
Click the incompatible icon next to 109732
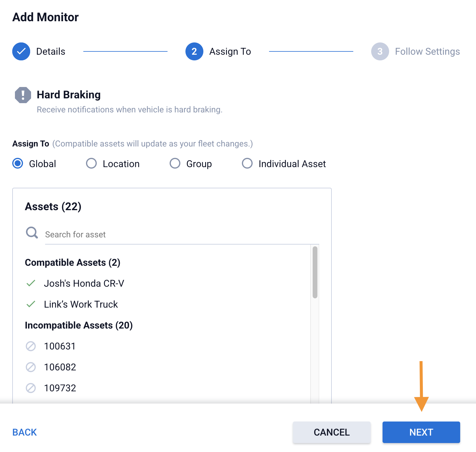[31, 388]
